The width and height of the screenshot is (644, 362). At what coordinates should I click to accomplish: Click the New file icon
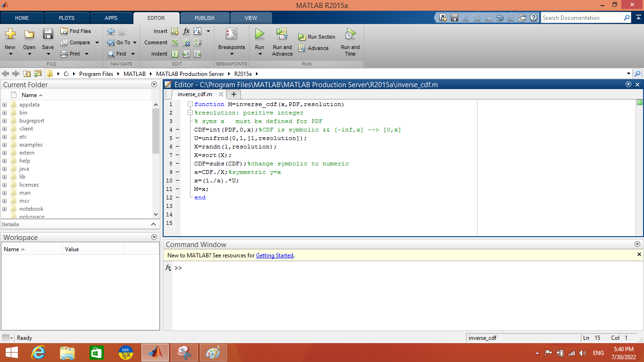[x=10, y=34]
